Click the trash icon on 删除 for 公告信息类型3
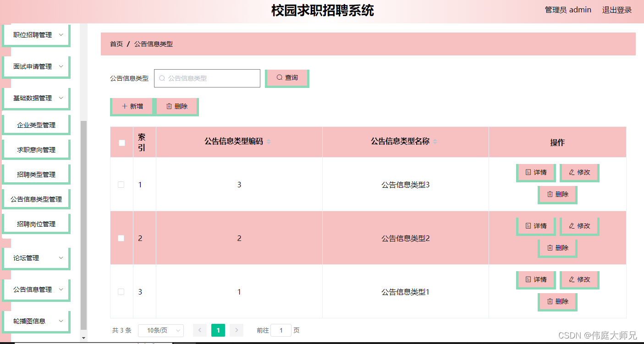This screenshot has width=644, height=344. point(550,194)
